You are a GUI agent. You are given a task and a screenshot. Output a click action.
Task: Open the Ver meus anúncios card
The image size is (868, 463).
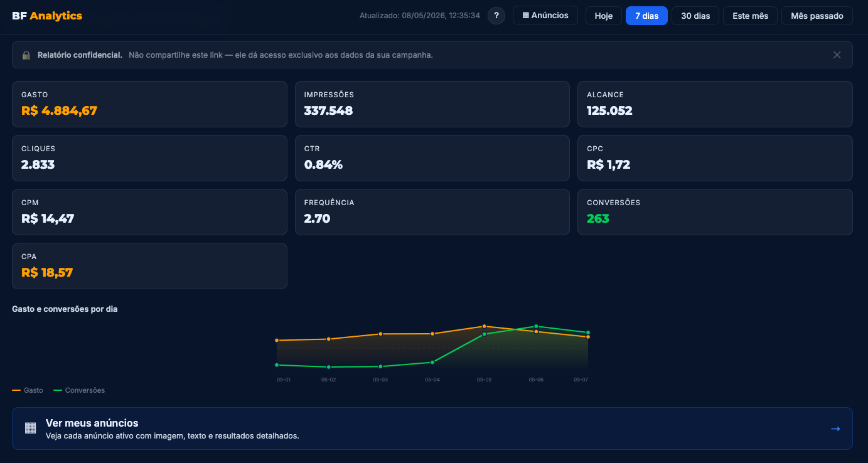pyautogui.click(x=432, y=428)
